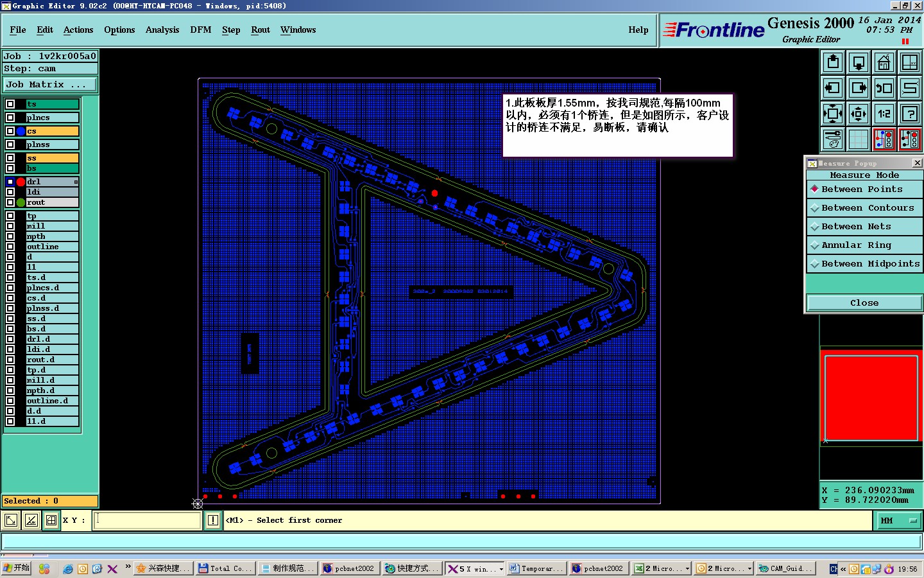Toggle visibility box of cs layer

[10, 131]
